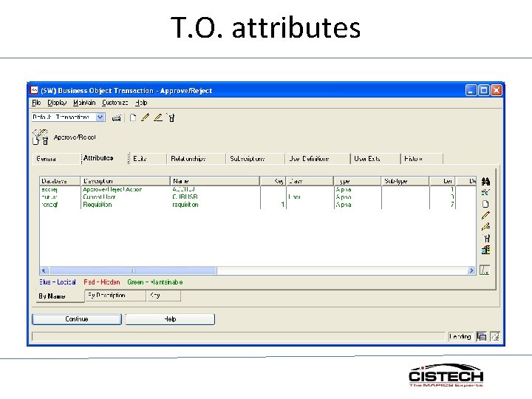Switch to the User Exits tab
Screen dimensions: 532x399
375,159
